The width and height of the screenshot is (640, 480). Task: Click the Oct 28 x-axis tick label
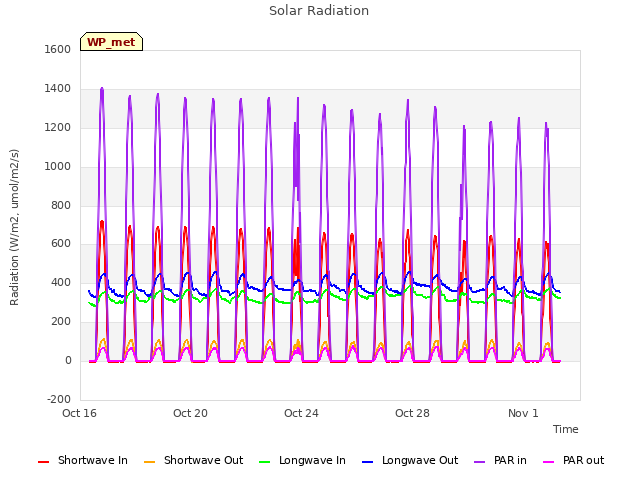412,413
